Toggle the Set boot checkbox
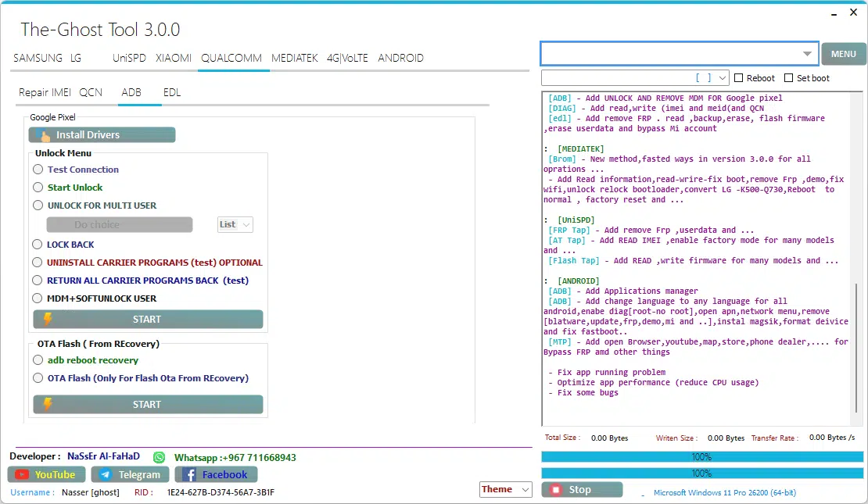This screenshot has height=504, width=868. [x=789, y=78]
